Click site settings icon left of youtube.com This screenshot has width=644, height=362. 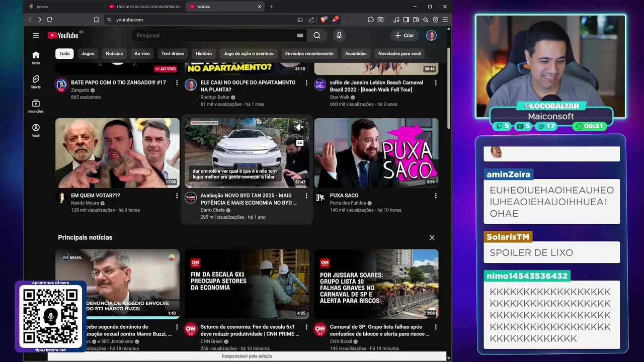[109, 20]
